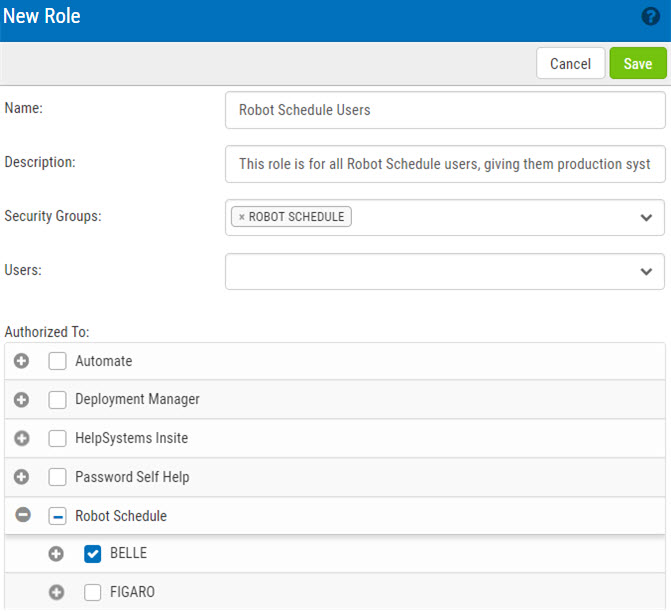
Task: Expand the Automate plus icon
Action: tap(21, 361)
